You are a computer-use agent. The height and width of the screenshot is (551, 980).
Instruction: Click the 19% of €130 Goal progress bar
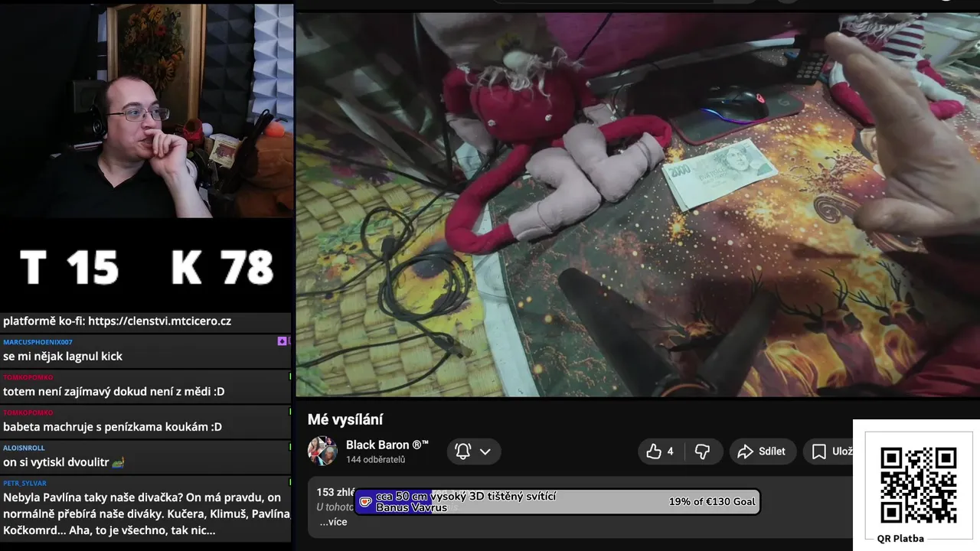click(557, 502)
